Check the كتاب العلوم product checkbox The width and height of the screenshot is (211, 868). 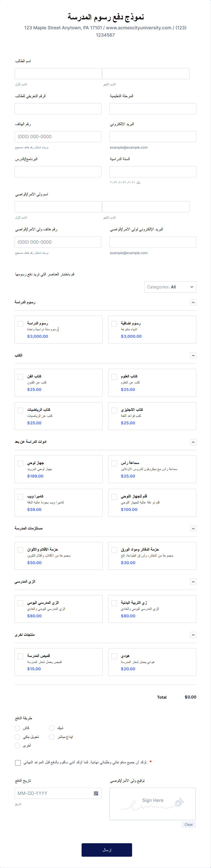point(114,377)
